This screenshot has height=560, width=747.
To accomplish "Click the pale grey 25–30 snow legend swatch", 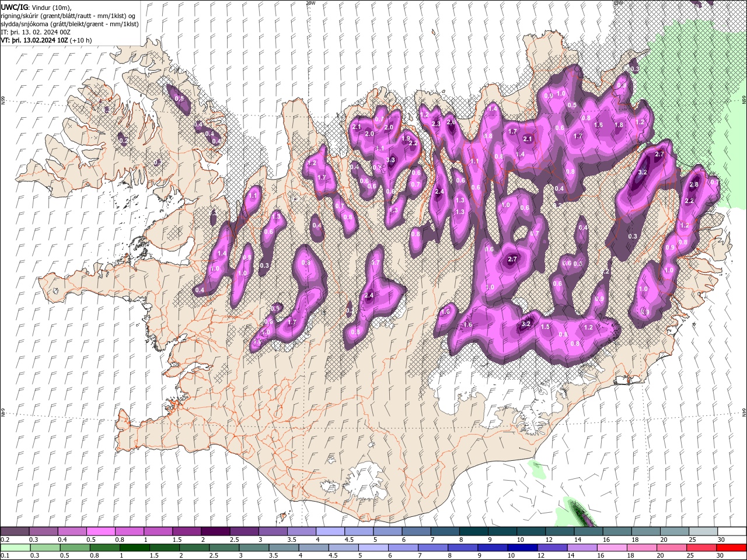I will click(x=703, y=531).
